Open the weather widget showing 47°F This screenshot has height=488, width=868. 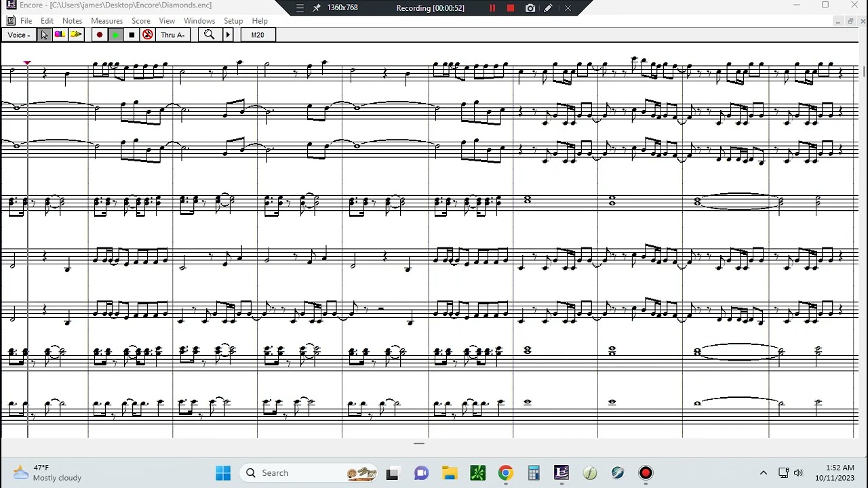pyautogui.click(x=47, y=472)
